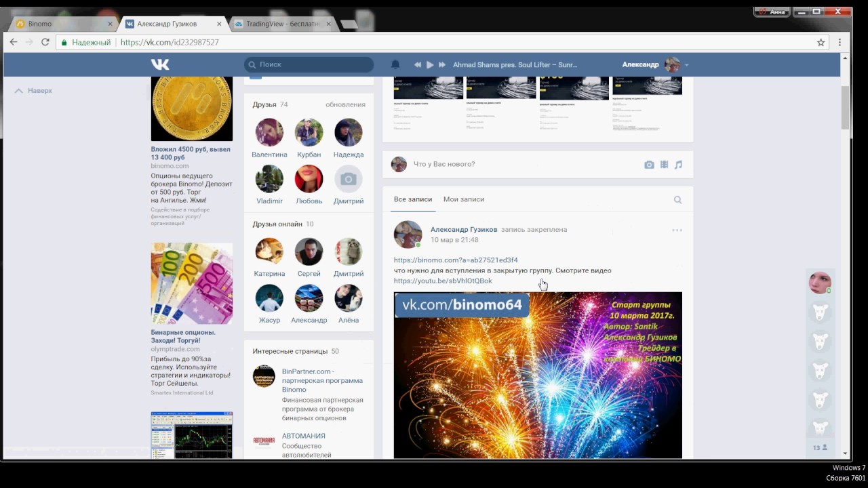Open the Друзья friends list header
This screenshot has height=488, width=868.
[x=264, y=105]
